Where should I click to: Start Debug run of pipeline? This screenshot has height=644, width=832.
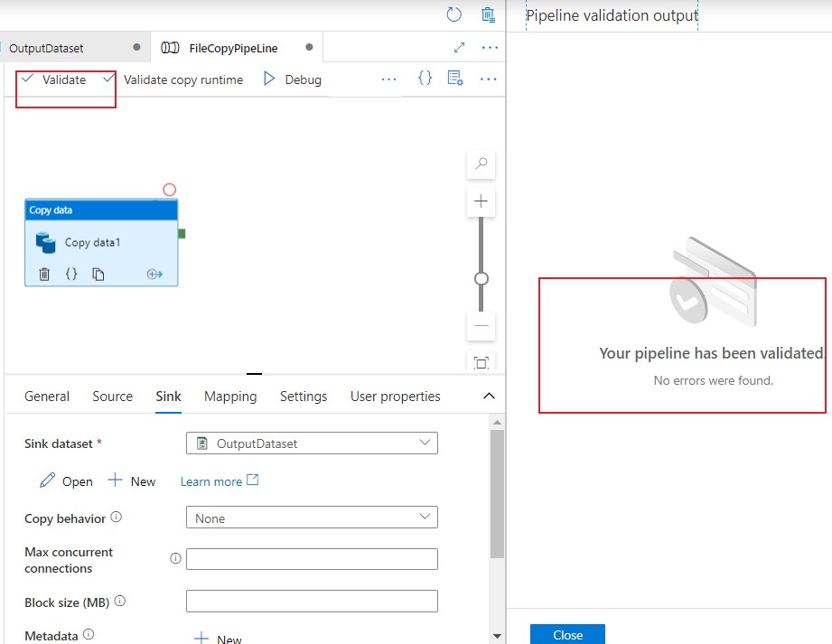(293, 79)
